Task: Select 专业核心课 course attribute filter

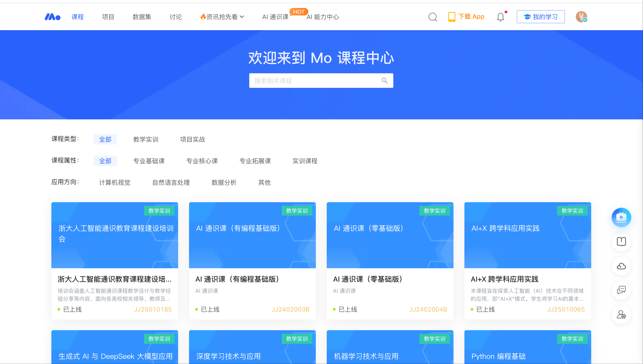Action: tap(202, 161)
